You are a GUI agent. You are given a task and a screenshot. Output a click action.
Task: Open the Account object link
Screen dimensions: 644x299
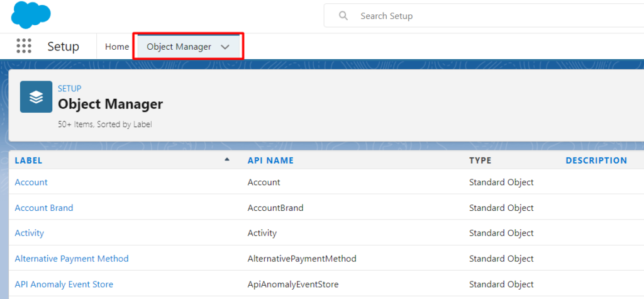coord(31,183)
